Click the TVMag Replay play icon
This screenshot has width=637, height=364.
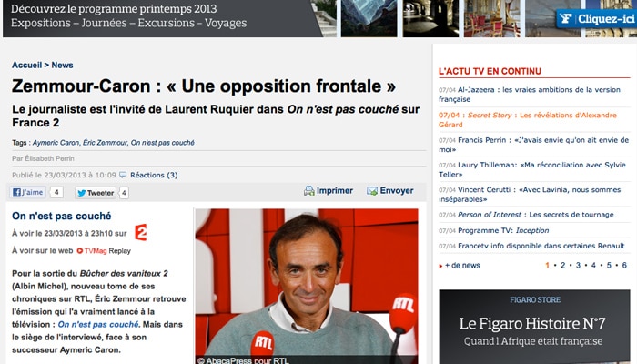pyautogui.click(x=80, y=250)
